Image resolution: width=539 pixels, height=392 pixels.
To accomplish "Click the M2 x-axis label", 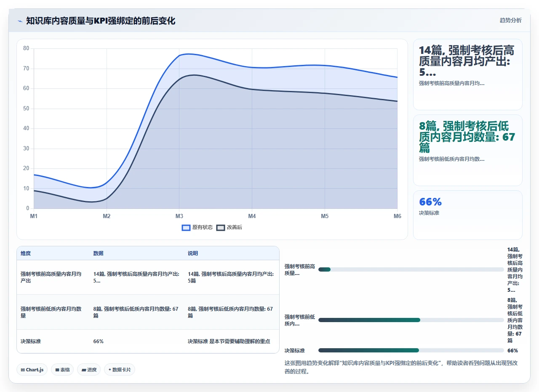I will tap(107, 216).
